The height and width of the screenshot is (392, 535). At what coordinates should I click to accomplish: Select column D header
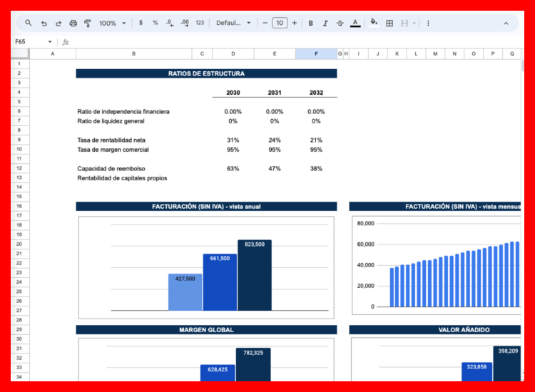(233, 53)
